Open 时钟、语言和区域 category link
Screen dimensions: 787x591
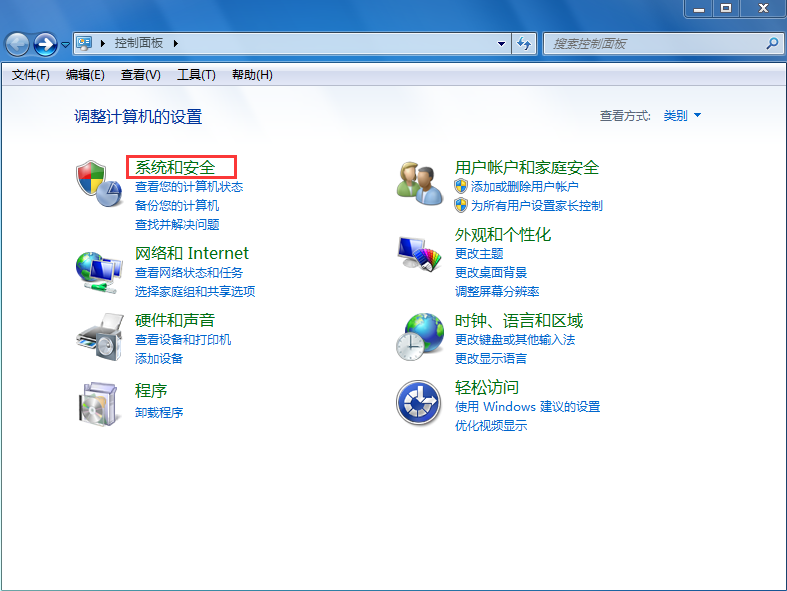pyautogui.click(x=519, y=320)
